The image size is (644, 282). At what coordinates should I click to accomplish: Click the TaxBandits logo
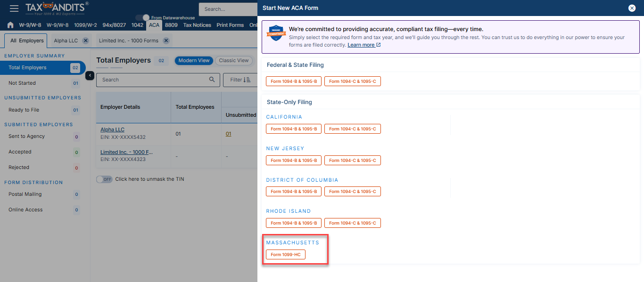[x=57, y=8]
